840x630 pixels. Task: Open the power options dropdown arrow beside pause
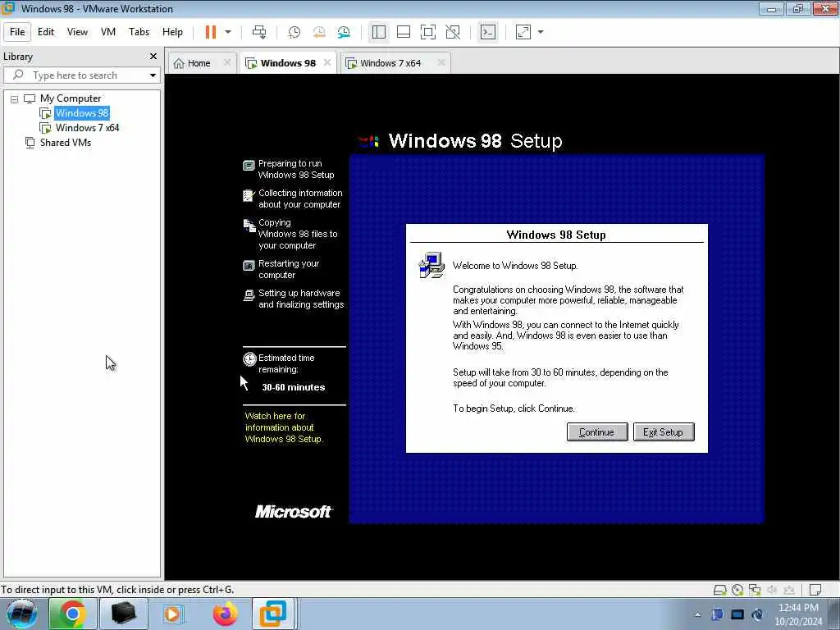click(228, 32)
